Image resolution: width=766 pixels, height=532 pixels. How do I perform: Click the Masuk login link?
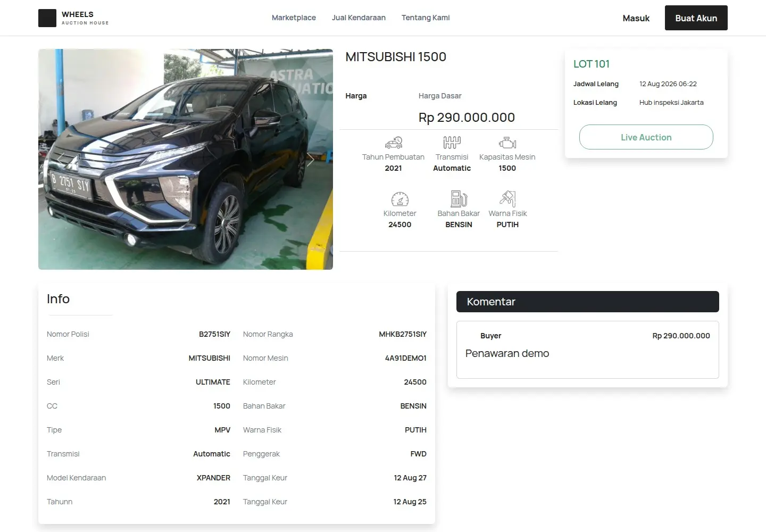[x=636, y=18]
